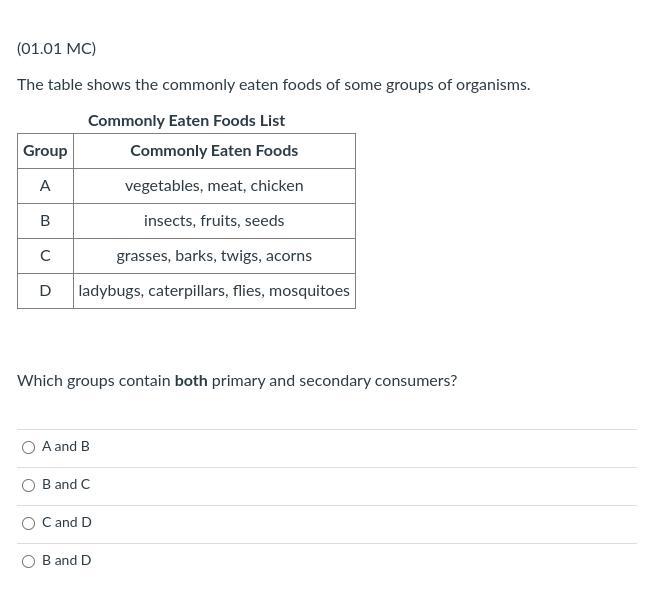654x598 pixels.
Task: Click the bold word "both" in question
Action: pos(191,381)
